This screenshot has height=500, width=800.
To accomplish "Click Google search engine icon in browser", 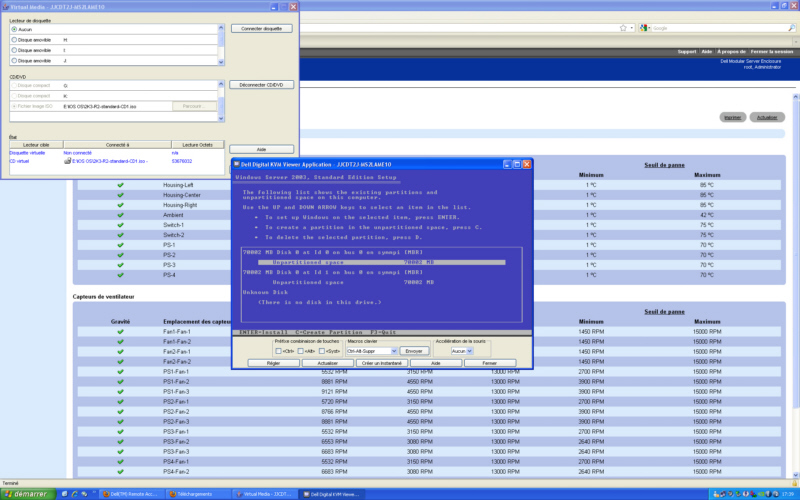I will click(643, 28).
